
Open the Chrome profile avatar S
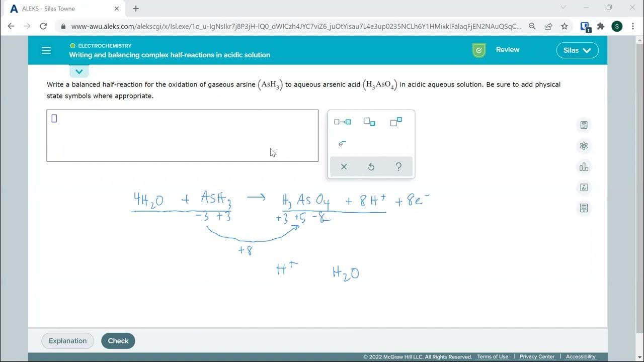[617, 27]
